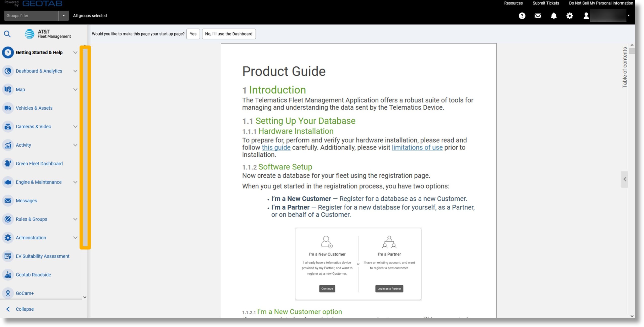The height and width of the screenshot is (327, 644).
Task: Click the EV Suitability Assessment menu item
Action: pyautogui.click(x=42, y=256)
